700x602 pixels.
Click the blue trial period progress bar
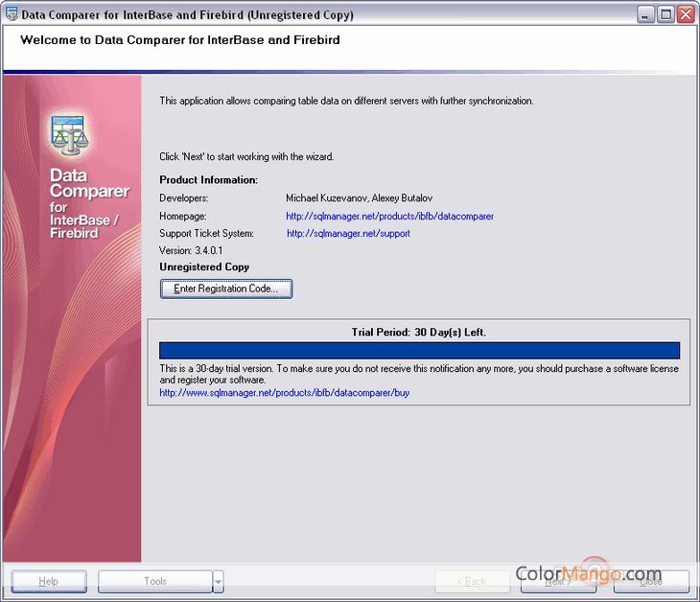click(419, 350)
